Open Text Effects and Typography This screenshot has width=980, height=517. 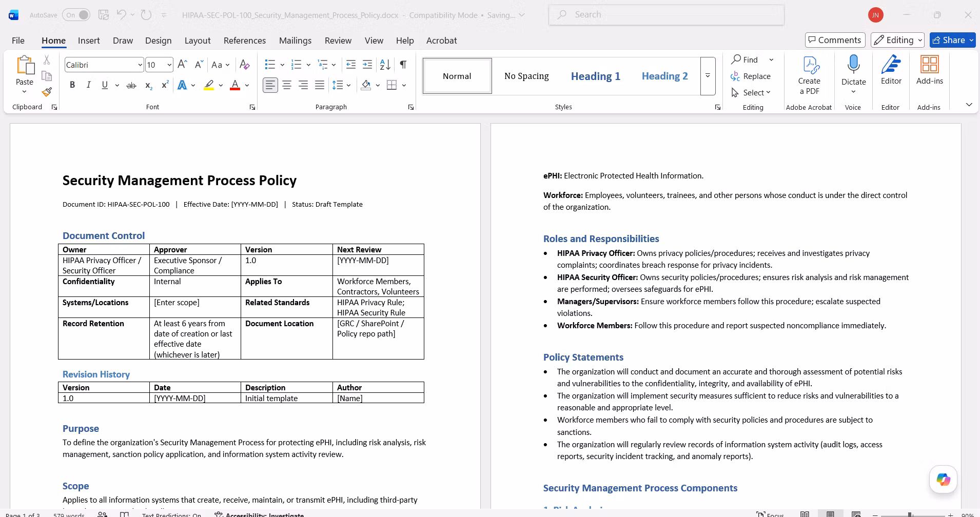tap(182, 85)
